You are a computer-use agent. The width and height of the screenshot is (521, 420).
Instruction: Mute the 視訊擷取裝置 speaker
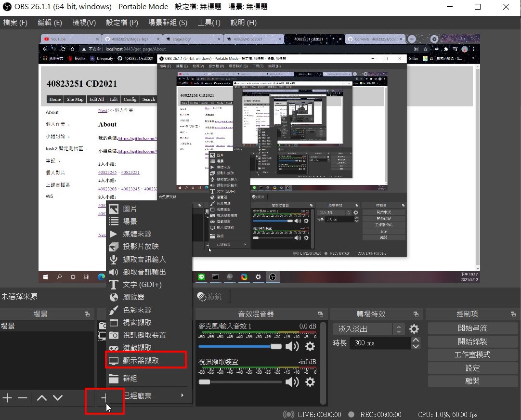pos(292,382)
